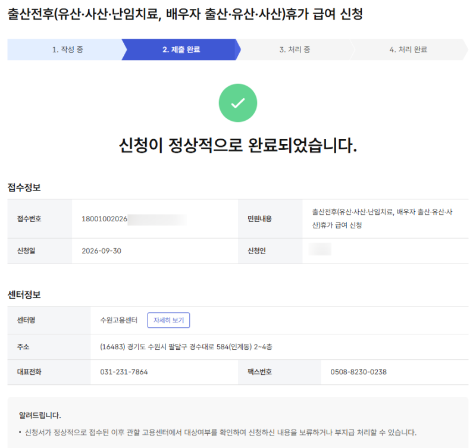Click the phone number 031-231-7864

pyautogui.click(x=124, y=372)
